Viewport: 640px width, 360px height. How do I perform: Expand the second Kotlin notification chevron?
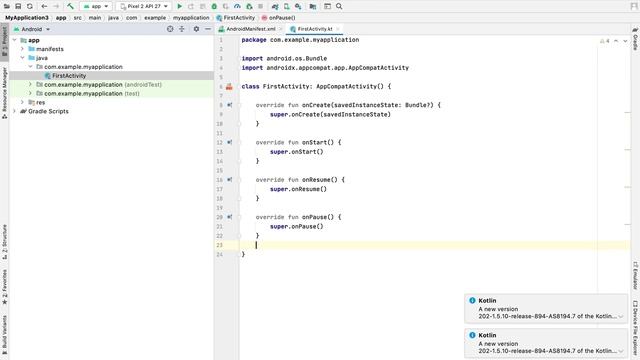621,351
